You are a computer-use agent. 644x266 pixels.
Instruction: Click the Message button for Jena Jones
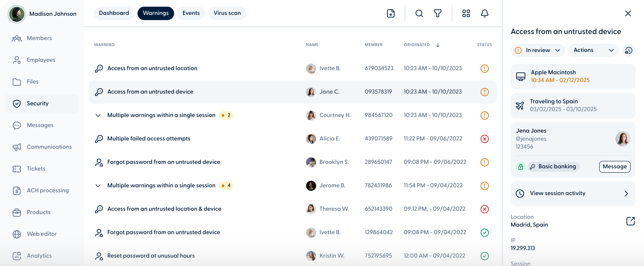click(614, 167)
